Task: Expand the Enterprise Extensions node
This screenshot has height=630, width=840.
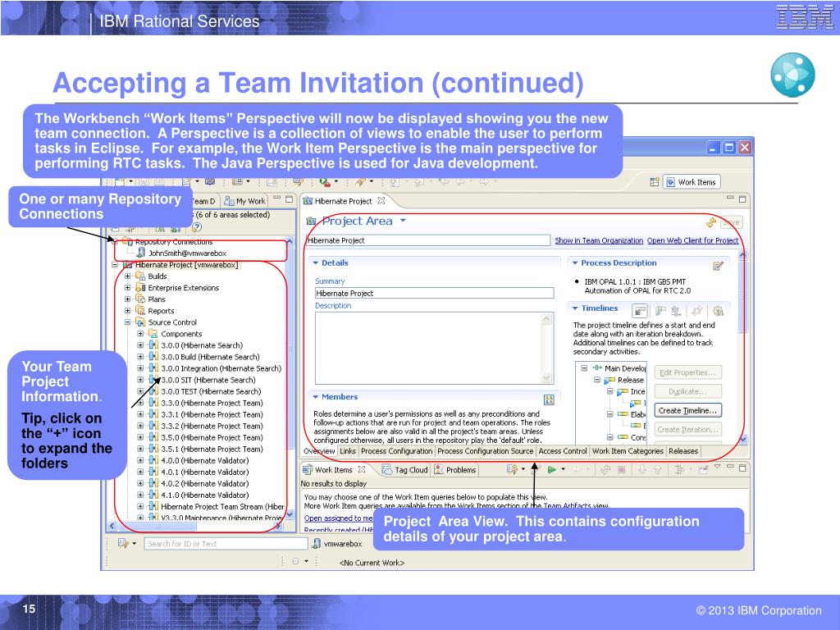Action: (x=127, y=288)
